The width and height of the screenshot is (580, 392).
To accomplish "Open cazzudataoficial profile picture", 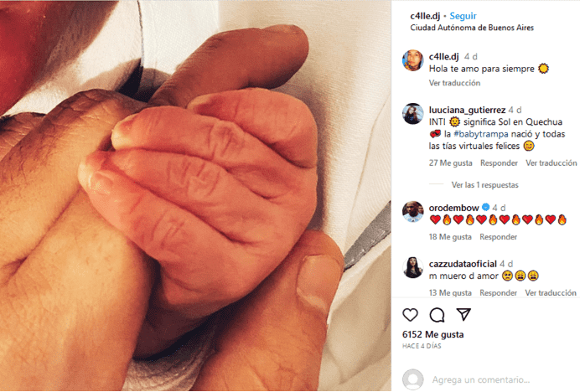I will coord(413,267).
